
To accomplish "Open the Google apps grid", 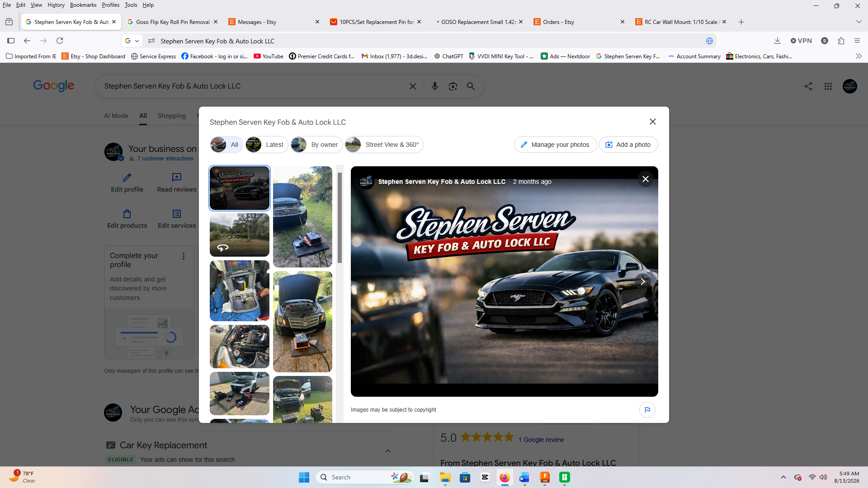I will tap(828, 86).
